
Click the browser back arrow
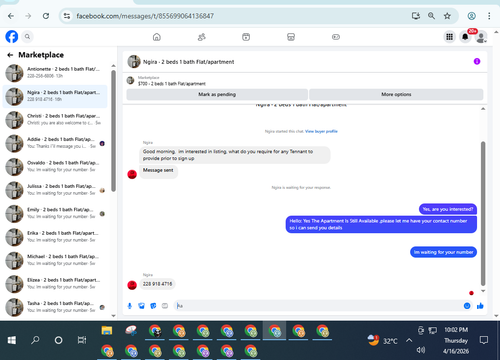click(x=11, y=16)
